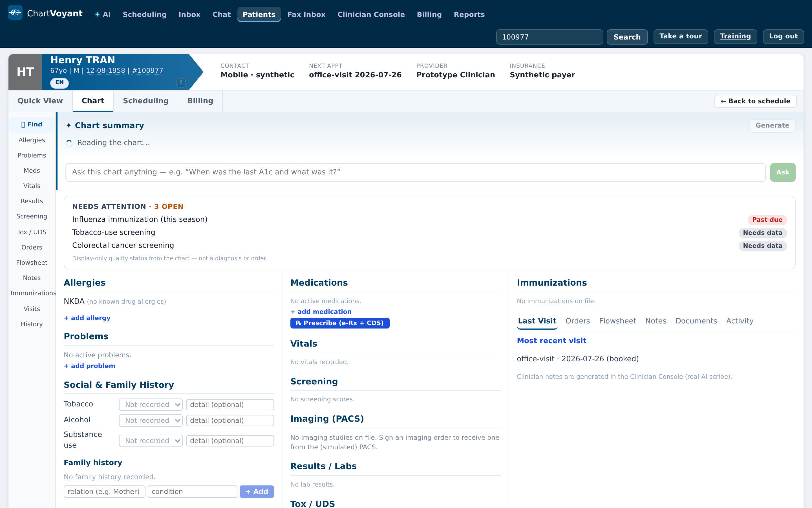This screenshot has width=812, height=508.
Task: Jump to Vitals in sidebar
Action: coord(32,186)
